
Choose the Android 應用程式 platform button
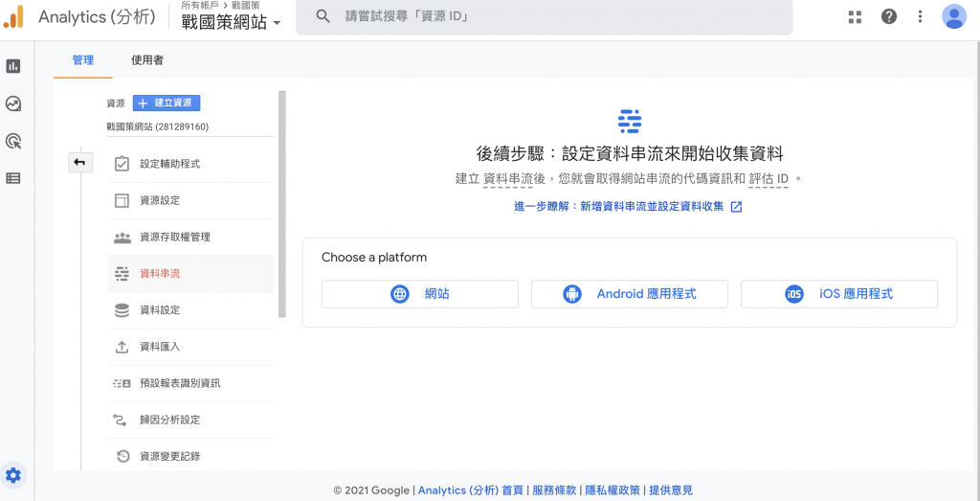pyautogui.click(x=630, y=294)
